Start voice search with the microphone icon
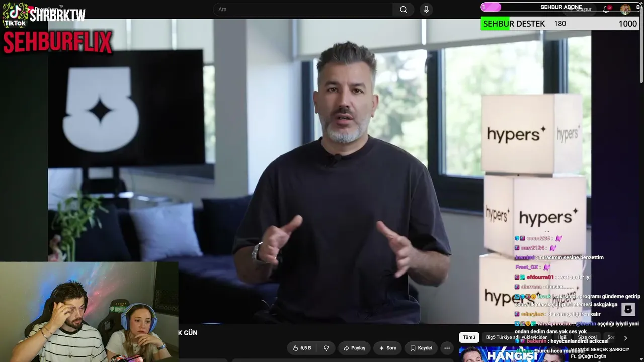Image resolution: width=644 pixels, height=362 pixels. 426,9
